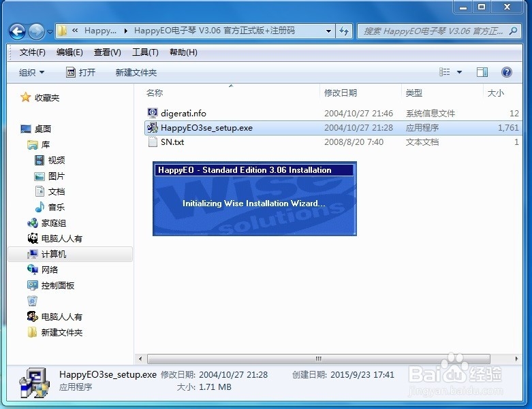Select 网络 in the navigation pane
This screenshot has width=532, height=409.
[50, 269]
